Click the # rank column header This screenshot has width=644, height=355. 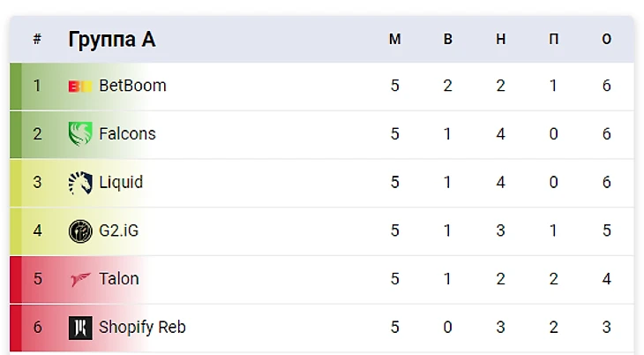tap(37, 40)
